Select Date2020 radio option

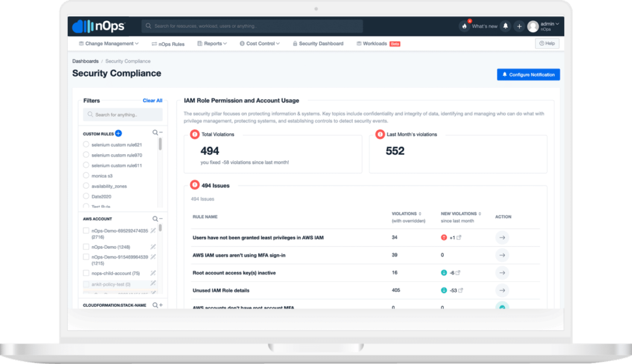[86, 196]
